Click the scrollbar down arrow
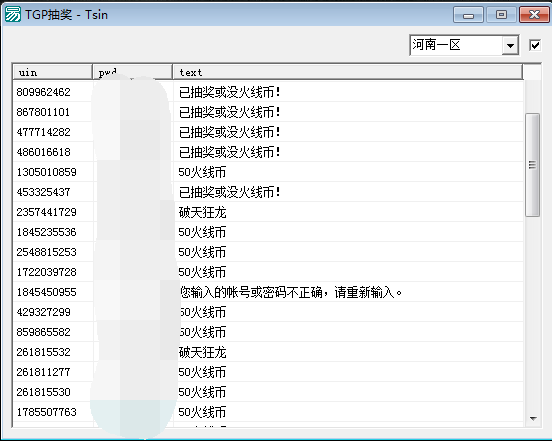 (x=533, y=419)
